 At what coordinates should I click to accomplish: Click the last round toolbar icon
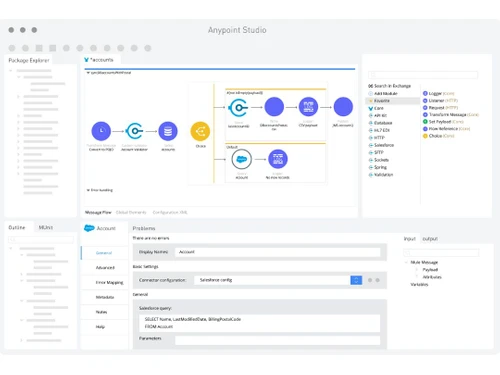click(148, 48)
